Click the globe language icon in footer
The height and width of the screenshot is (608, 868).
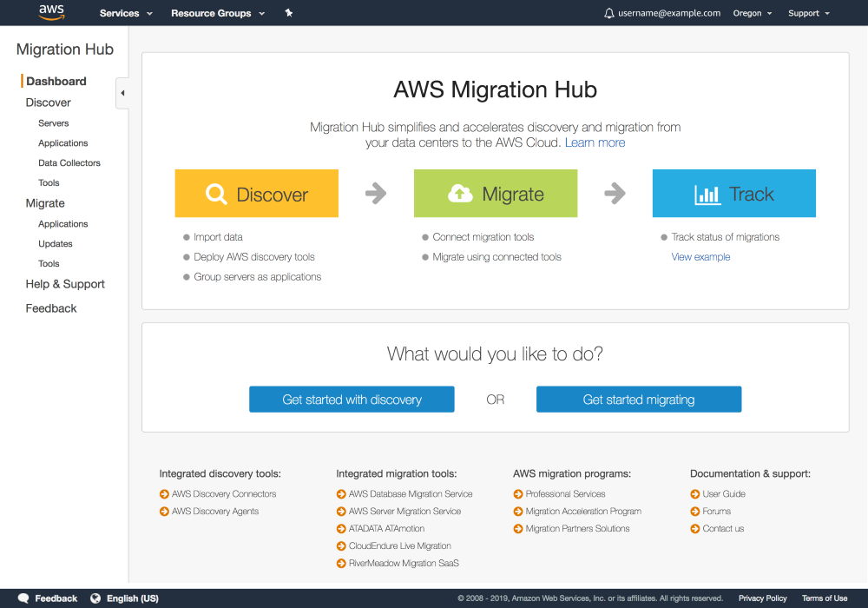click(95, 598)
